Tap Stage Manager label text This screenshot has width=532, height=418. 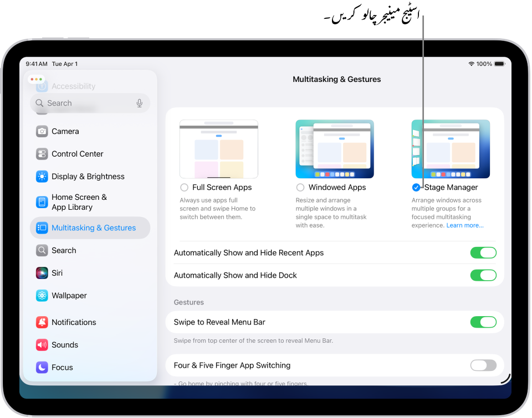click(451, 188)
